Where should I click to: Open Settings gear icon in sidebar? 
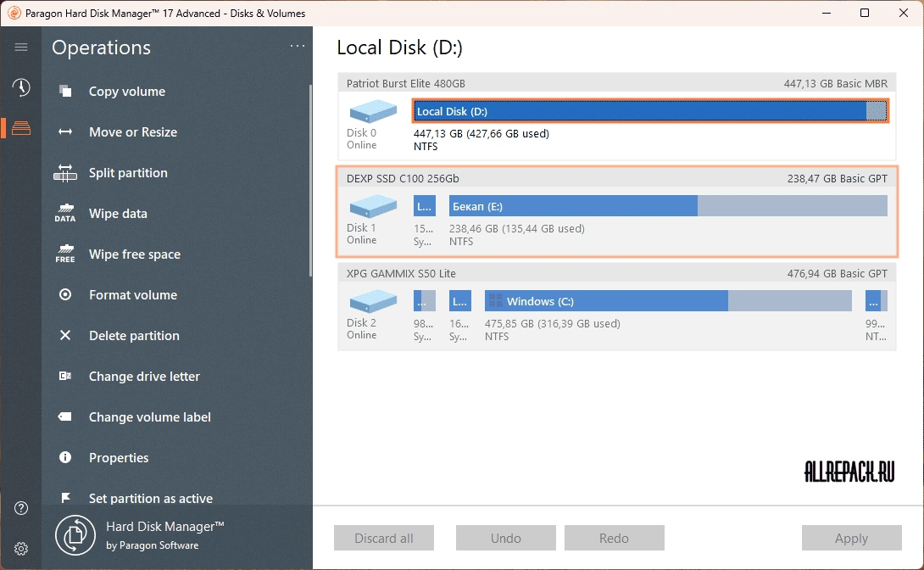(21, 549)
